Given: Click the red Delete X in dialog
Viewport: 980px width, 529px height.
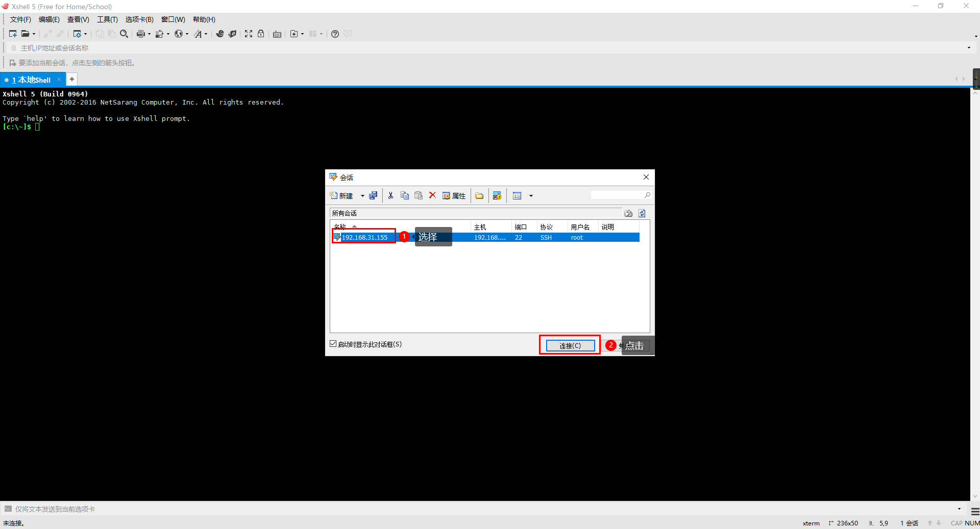Looking at the screenshot, I should 432,195.
